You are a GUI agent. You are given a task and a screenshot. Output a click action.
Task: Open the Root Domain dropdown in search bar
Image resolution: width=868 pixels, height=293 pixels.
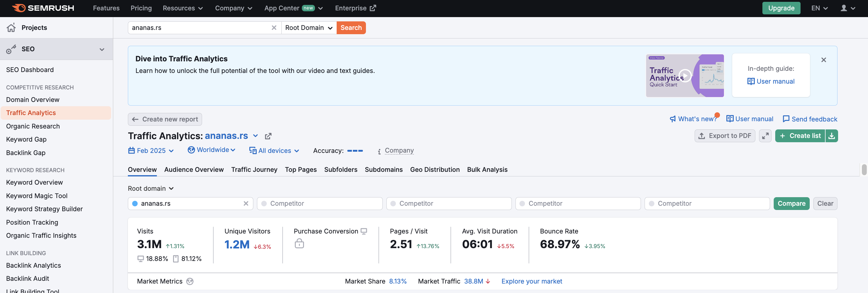tap(309, 27)
